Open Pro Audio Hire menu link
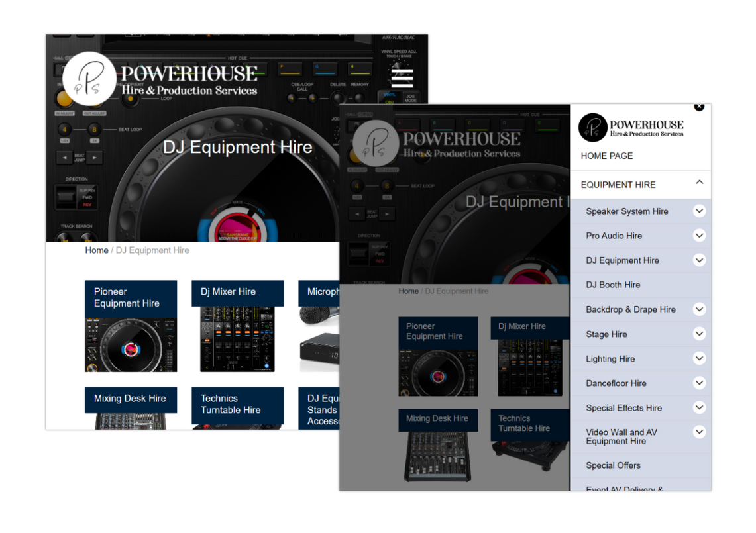756x533 pixels. (614, 236)
